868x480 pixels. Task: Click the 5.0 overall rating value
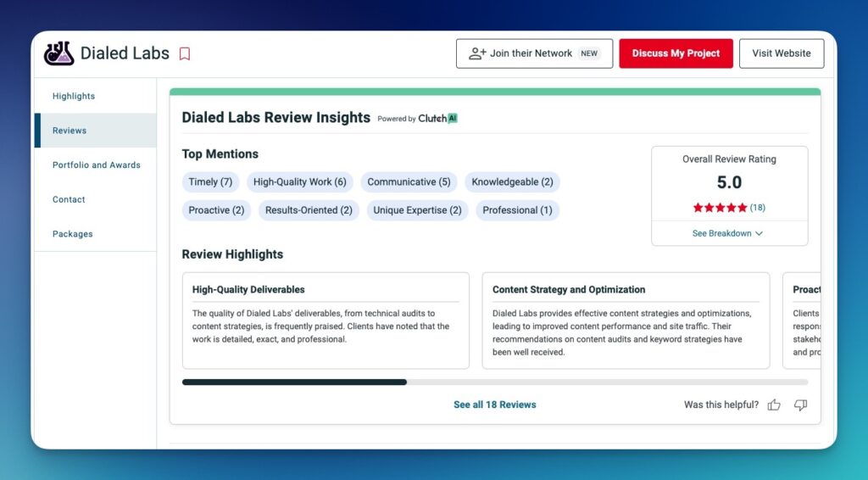729,182
